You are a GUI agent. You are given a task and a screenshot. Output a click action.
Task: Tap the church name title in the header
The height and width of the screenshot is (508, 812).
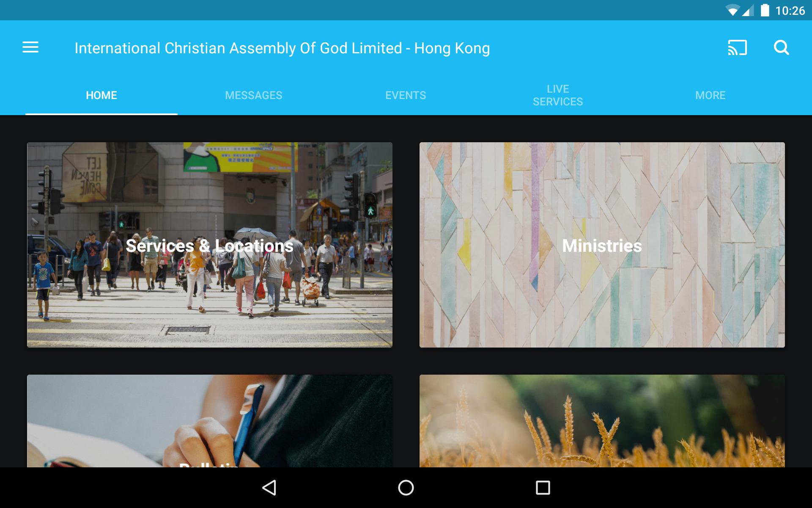click(282, 48)
